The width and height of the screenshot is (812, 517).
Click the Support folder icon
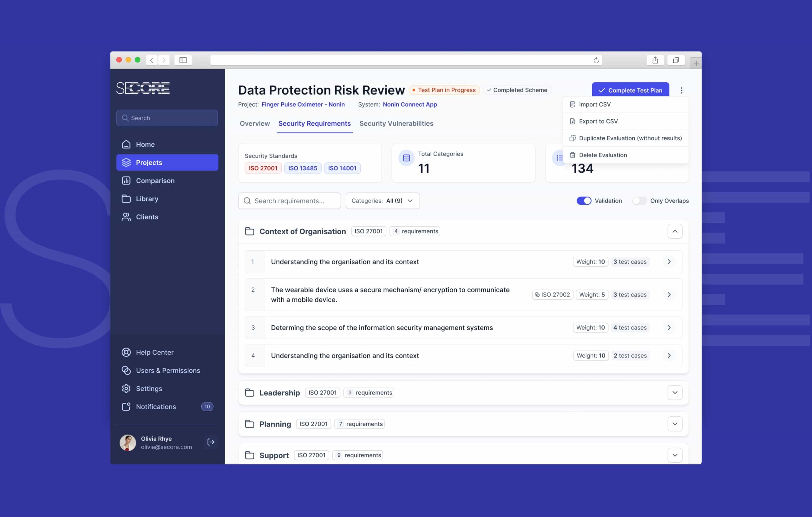pos(250,455)
